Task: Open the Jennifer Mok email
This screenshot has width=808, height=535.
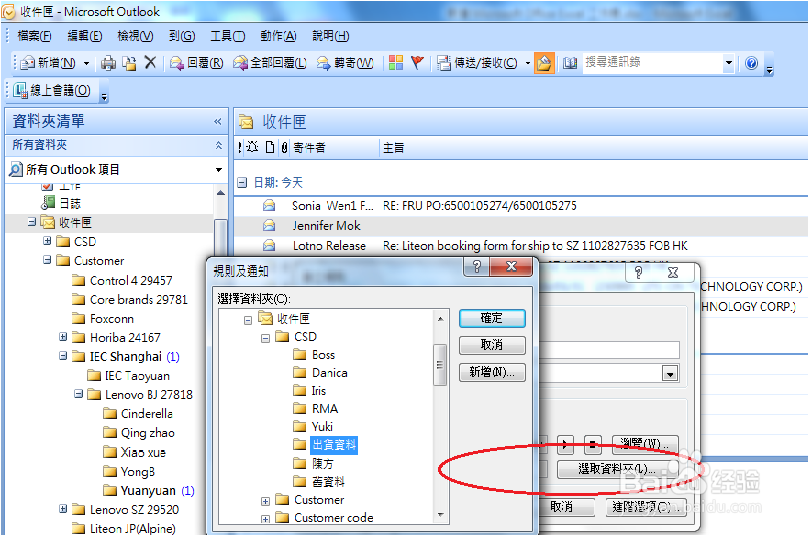Action: (520, 225)
